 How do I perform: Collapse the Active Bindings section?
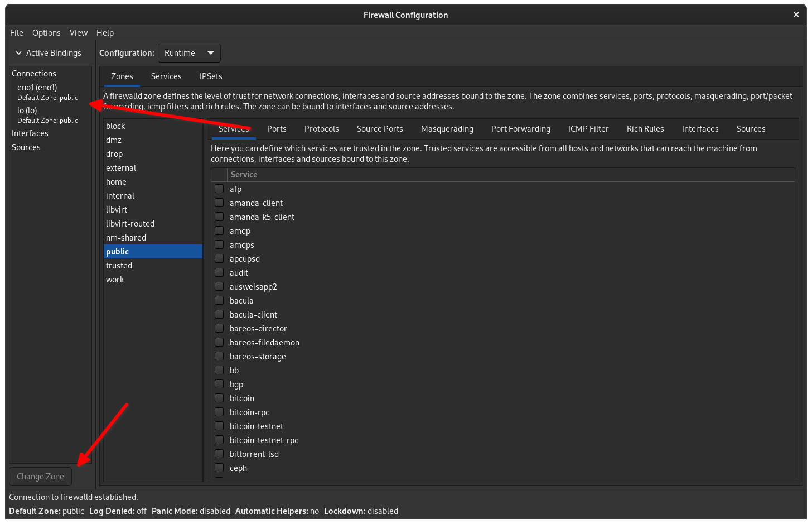(49, 52)
